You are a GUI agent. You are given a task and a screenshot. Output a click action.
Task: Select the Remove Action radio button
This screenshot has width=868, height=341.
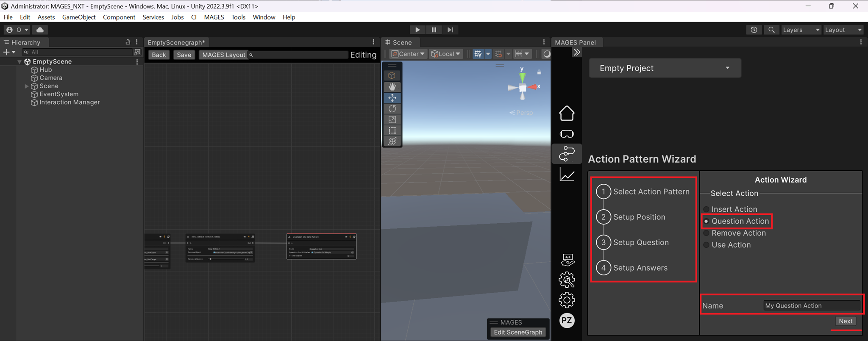(707, 233)
